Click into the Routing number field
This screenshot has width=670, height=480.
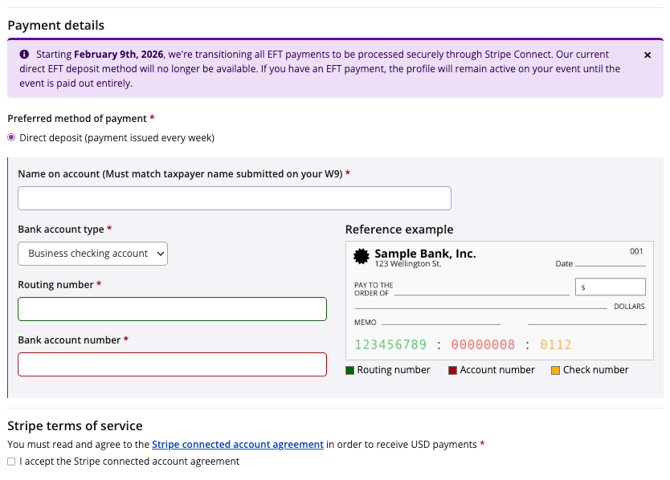click(172, 309)
